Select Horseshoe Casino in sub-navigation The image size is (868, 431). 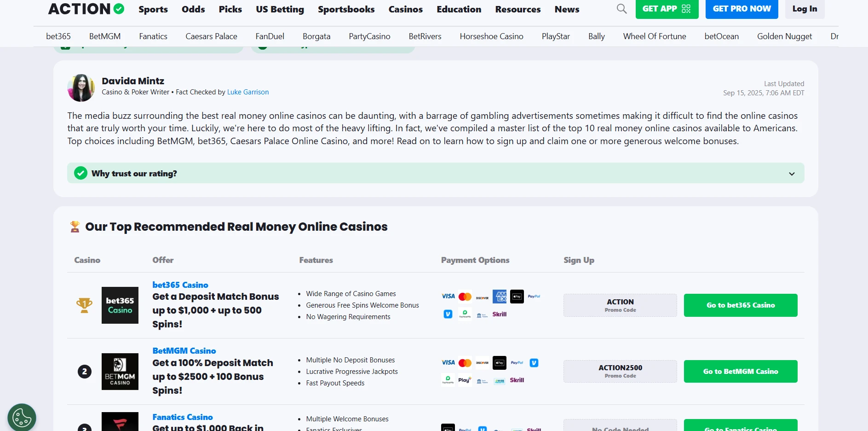pos(492,36)
